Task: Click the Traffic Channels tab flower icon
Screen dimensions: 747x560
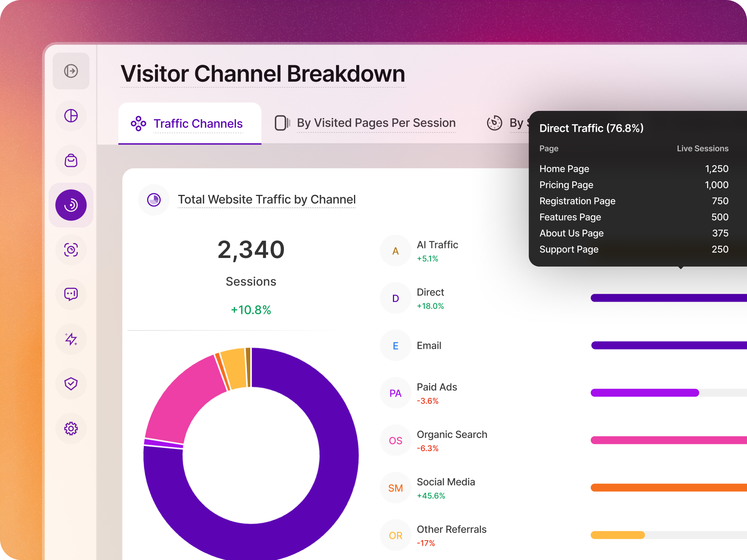Action: [x=138, y=124]
